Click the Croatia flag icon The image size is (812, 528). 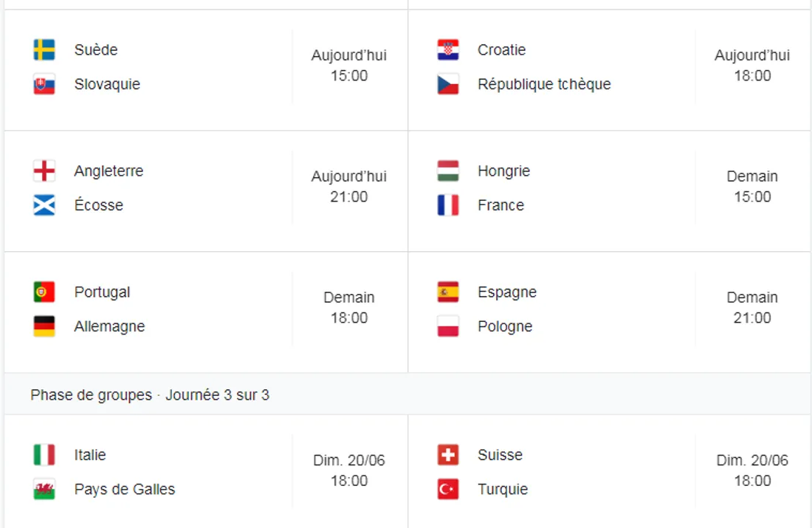(x=448, y=49)
